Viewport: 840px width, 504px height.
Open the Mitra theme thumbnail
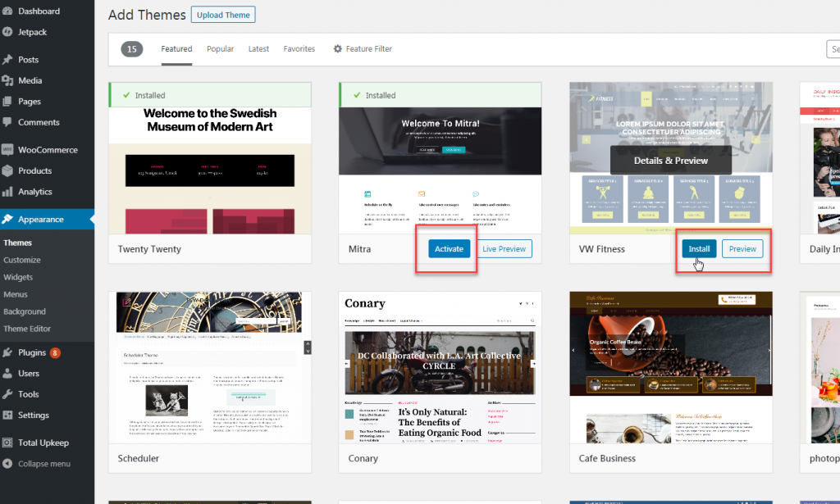pyautogui.click(x=441, y=158)
